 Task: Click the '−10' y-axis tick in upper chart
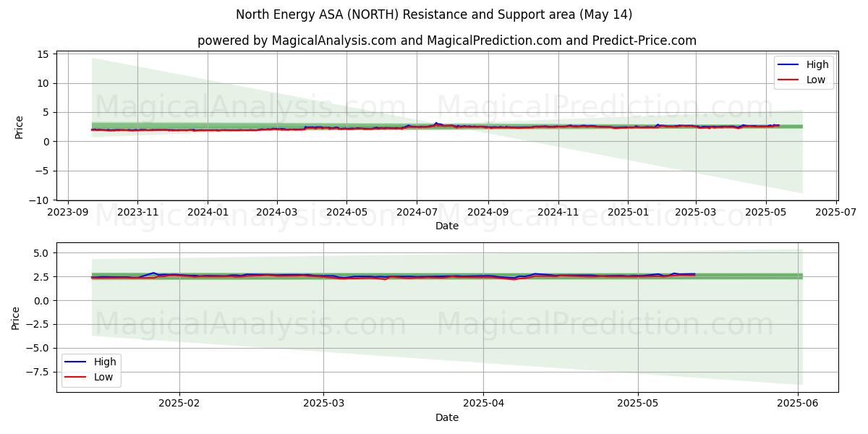click(39, 200)
